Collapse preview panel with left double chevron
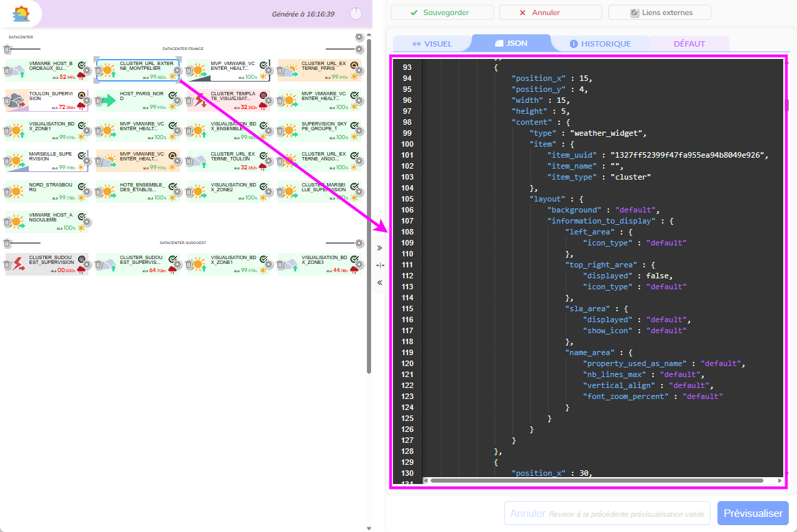This screenshot has width=797, height=532. coord(379,282)
